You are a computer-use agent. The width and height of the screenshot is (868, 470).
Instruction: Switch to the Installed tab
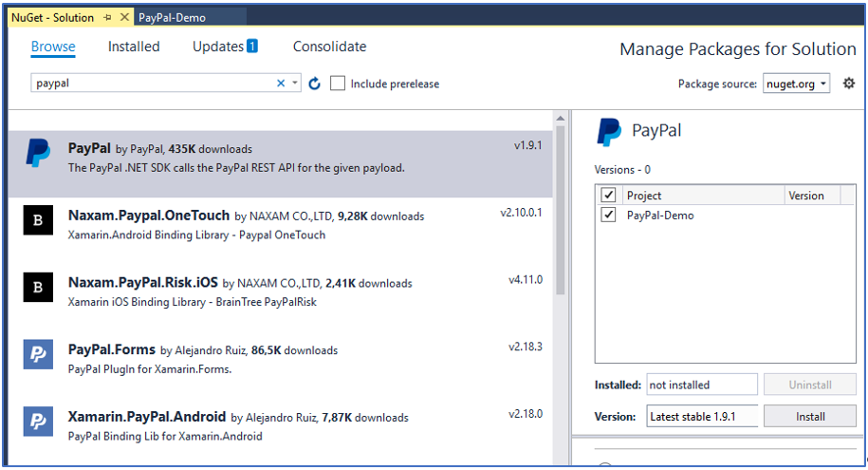click(x=134, y=47)
